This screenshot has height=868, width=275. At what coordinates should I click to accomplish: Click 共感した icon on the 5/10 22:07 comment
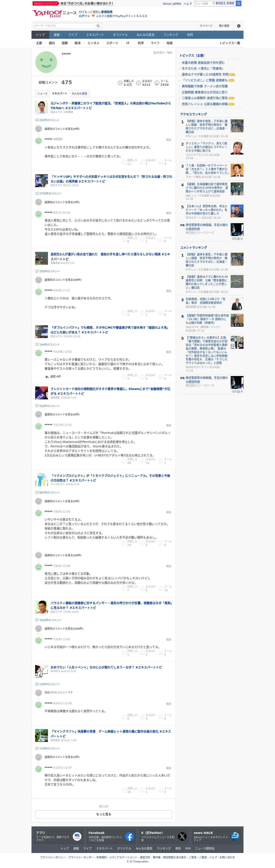[124, 790]
